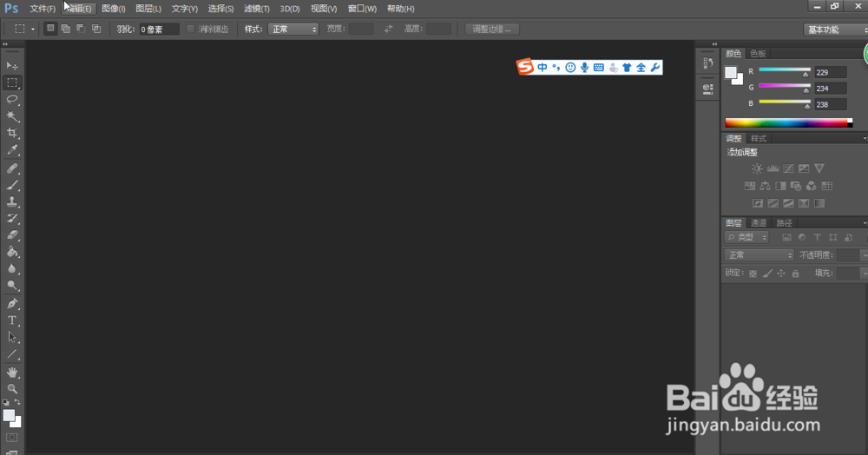
Task: Open the 窗口(W) menu
Action: click(x=362, y=9)
